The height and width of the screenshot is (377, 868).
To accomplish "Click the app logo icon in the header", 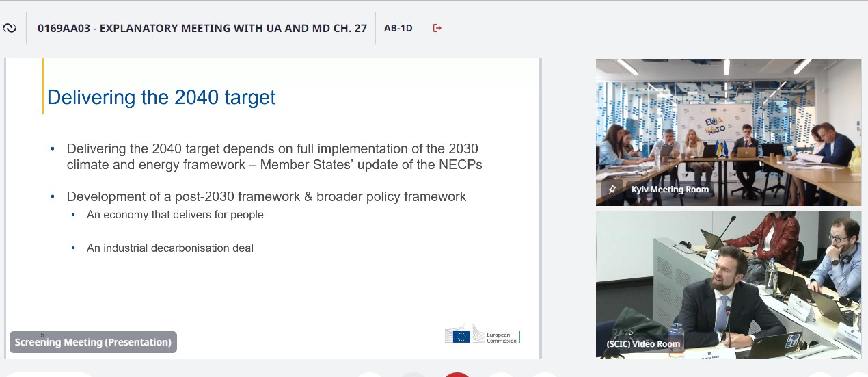I will coord(10,28).
